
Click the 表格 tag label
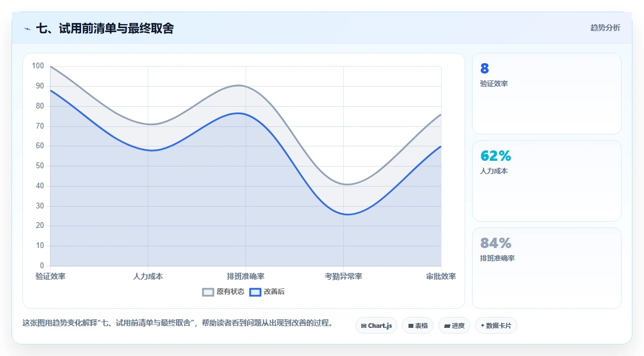coord(421,326)
